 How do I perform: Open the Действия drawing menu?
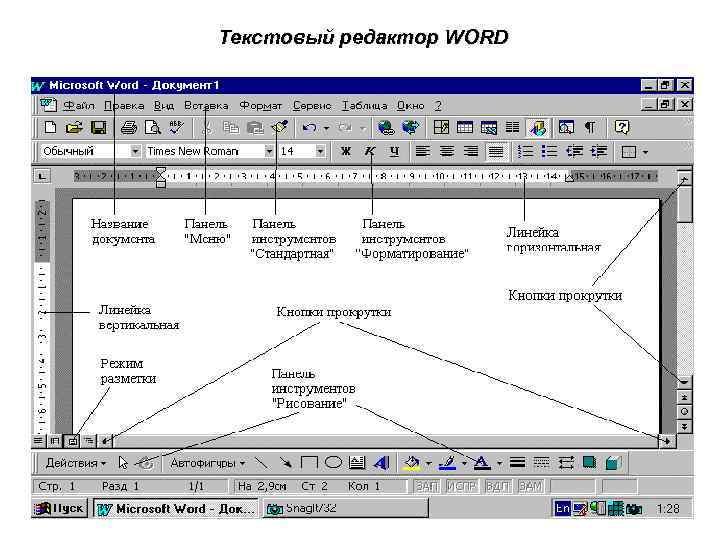pos(75,463)
